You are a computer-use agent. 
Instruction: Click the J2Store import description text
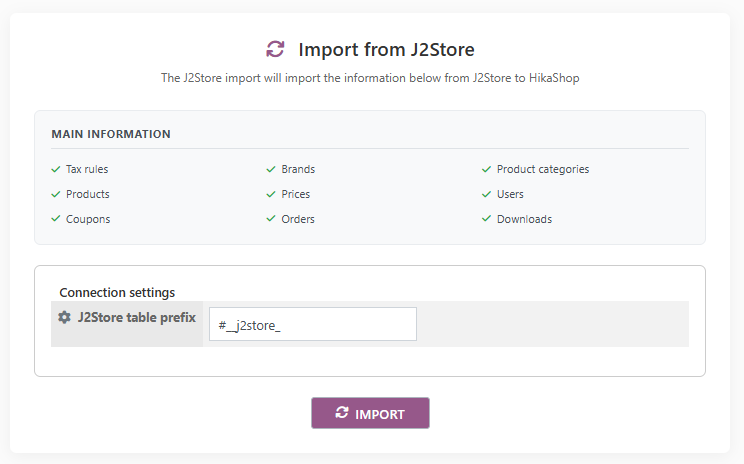(x=370, y=77)
